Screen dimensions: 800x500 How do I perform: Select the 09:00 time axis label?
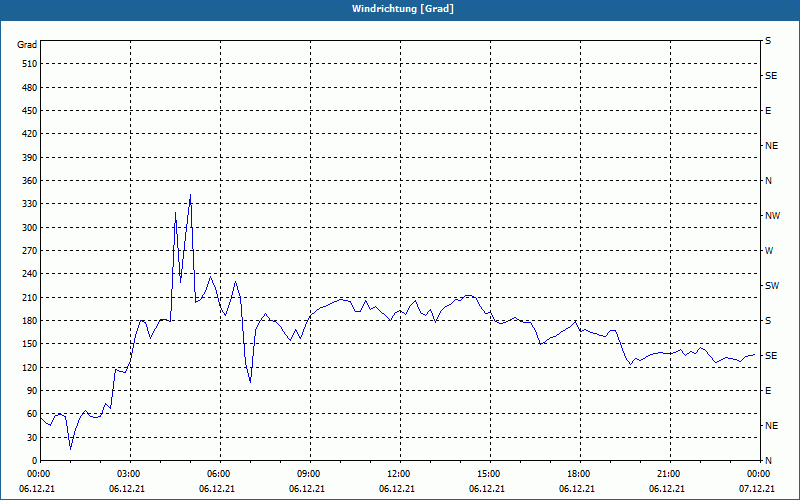click(x=310, y=474)
